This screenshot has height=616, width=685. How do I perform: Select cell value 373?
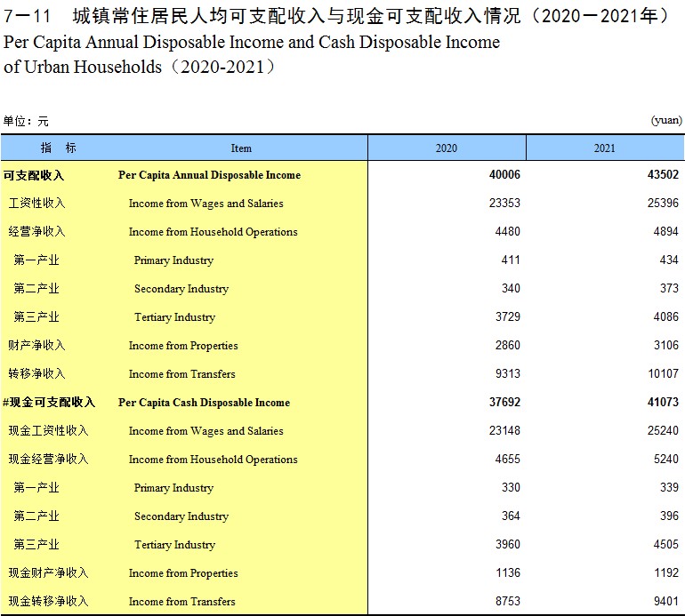click(x=669, y=288)
